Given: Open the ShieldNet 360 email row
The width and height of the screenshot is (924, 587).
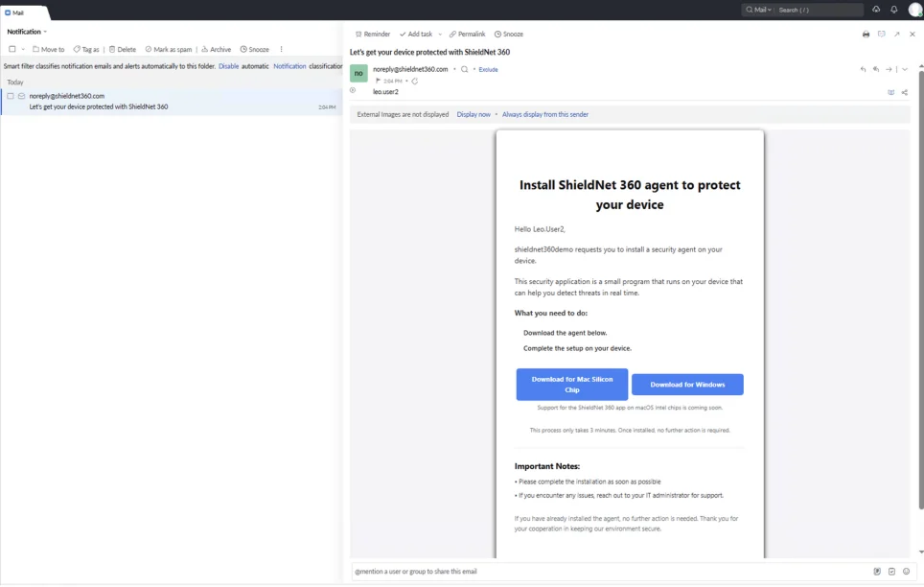Looking at the screenshot, I should click(x=173, y=102).
